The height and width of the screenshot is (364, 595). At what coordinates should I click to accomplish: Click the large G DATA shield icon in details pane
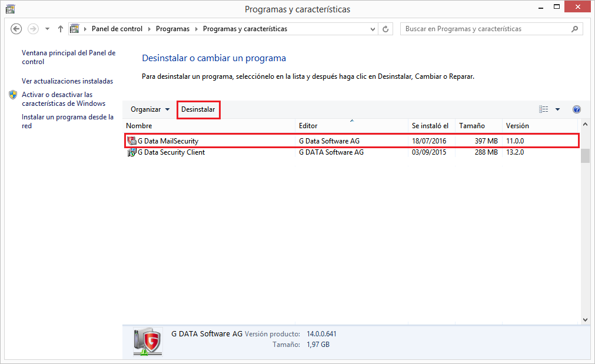(147, 342)
